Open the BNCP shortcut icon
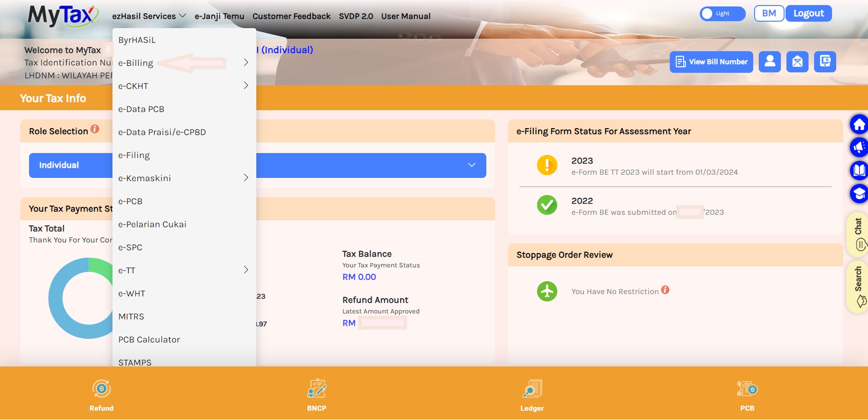This screenshot has height=419, width=868. click(317, 389)
